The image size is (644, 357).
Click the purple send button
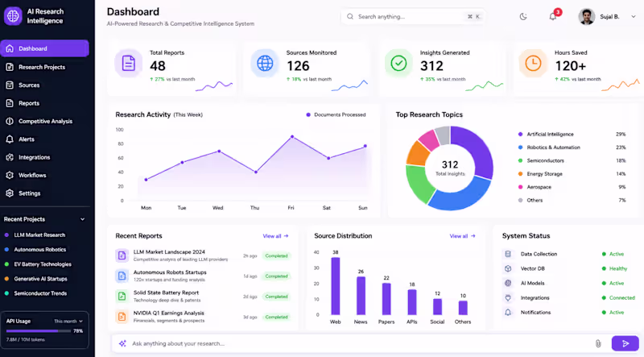pos(625,343)
